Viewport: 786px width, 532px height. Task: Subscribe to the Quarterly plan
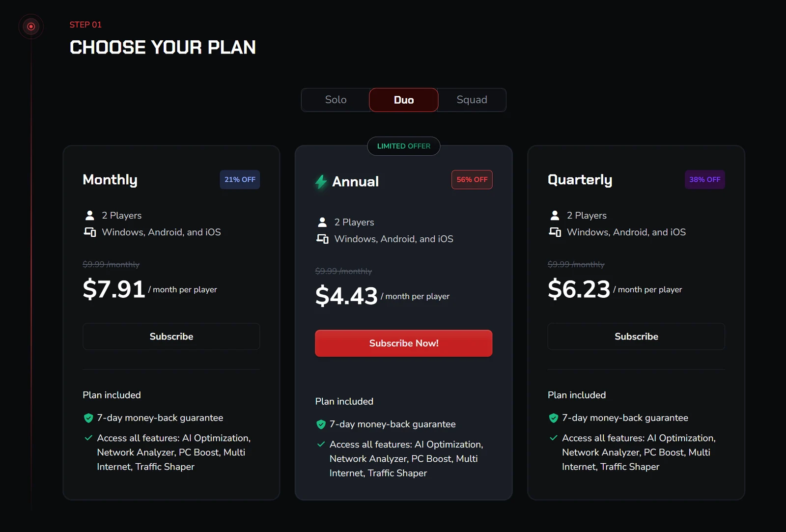coord(636,336)
